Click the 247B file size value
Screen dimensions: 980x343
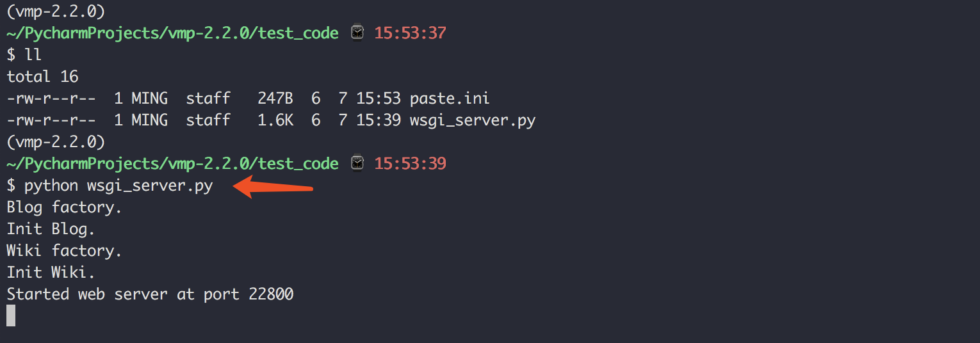tap(275, 99)
